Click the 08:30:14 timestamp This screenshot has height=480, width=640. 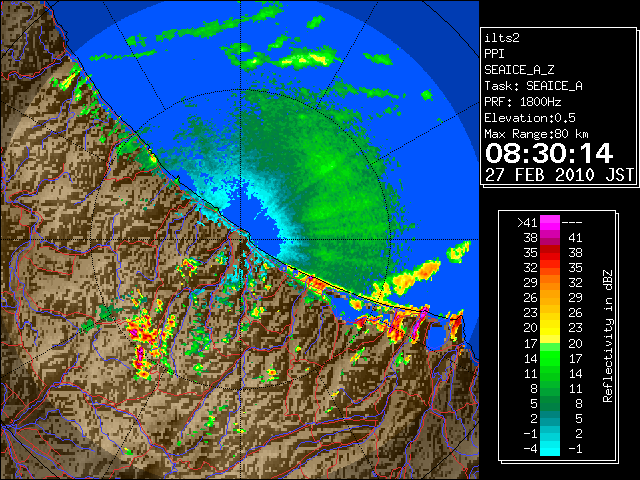pos(549,153)
